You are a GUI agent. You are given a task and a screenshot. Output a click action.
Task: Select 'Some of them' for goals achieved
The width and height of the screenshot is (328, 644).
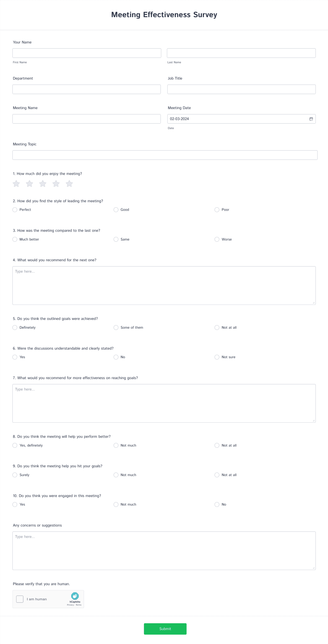pos(116,327)
